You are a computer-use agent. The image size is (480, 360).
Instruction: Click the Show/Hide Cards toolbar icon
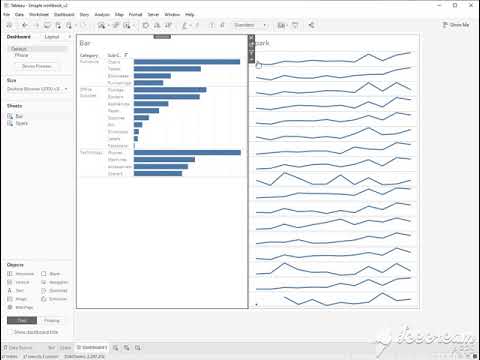point(281,25)
